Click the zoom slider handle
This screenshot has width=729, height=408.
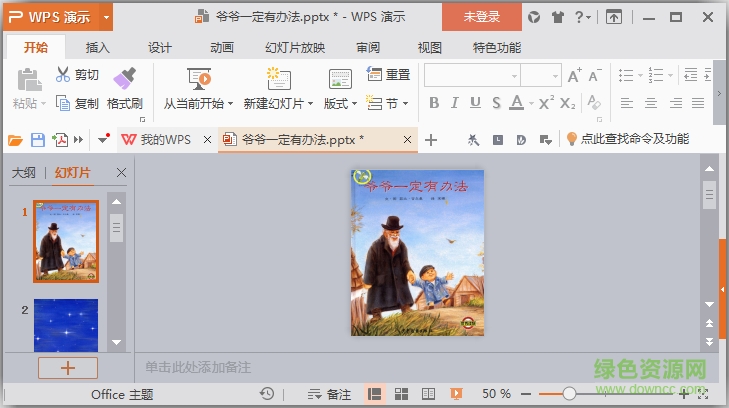(x=569, y=394)
